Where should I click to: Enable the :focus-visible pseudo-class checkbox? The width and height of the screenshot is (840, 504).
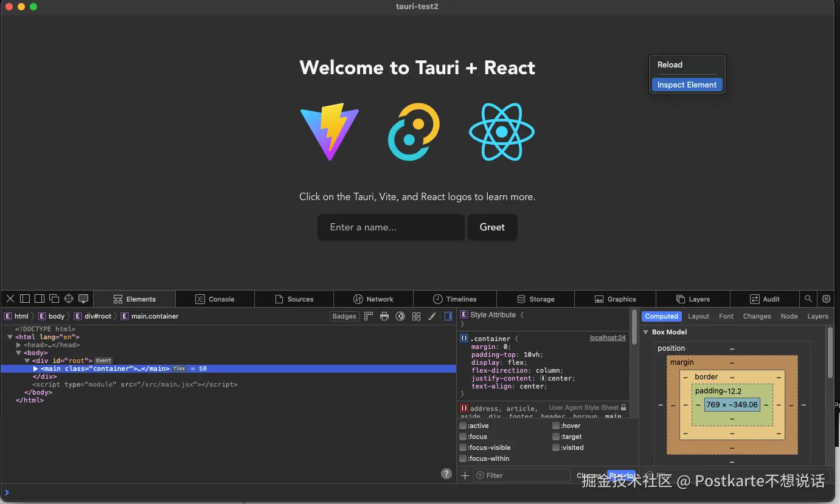(463, 447)
